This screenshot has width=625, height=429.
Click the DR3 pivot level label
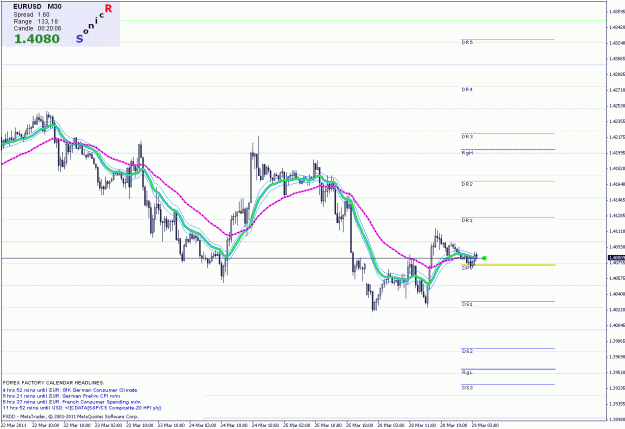(x=467, y=136)
